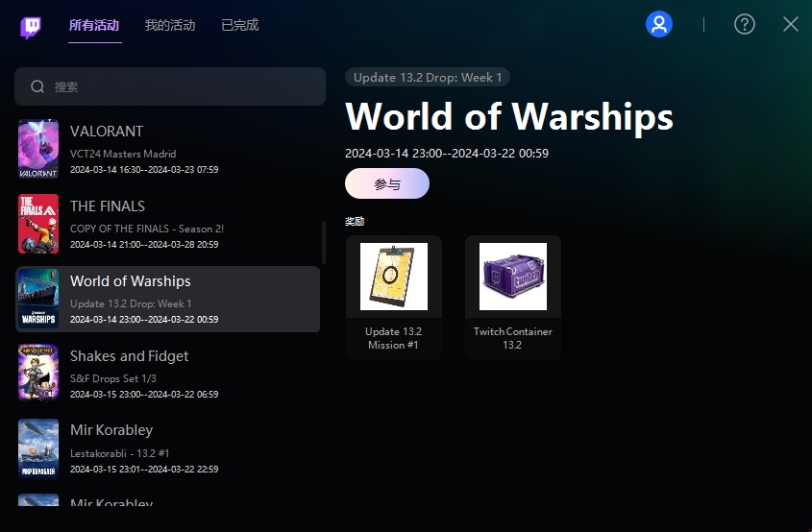
Task: Select Shakes and Fidget title
Action: coord(130,356)
